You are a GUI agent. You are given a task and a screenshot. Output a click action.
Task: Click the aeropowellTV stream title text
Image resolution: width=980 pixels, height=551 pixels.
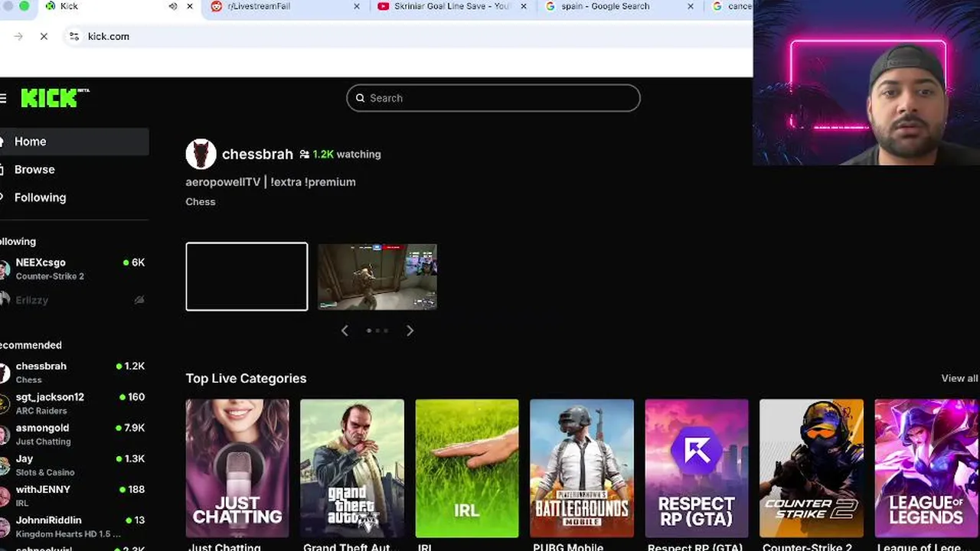[x=270, y=182]
